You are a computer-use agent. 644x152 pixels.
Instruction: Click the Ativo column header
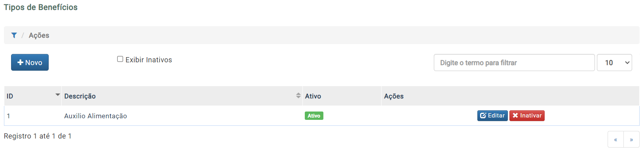pyautogui.click(x=313, y=96)
